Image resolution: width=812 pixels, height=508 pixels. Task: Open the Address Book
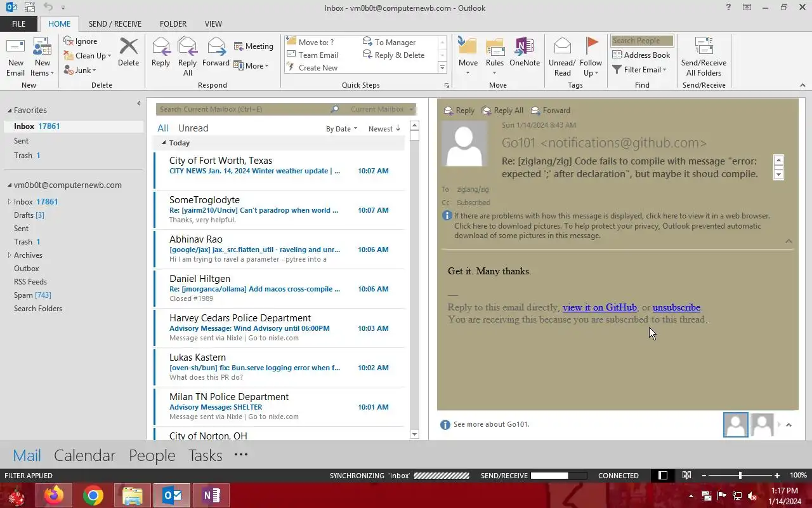pos(641,55)
